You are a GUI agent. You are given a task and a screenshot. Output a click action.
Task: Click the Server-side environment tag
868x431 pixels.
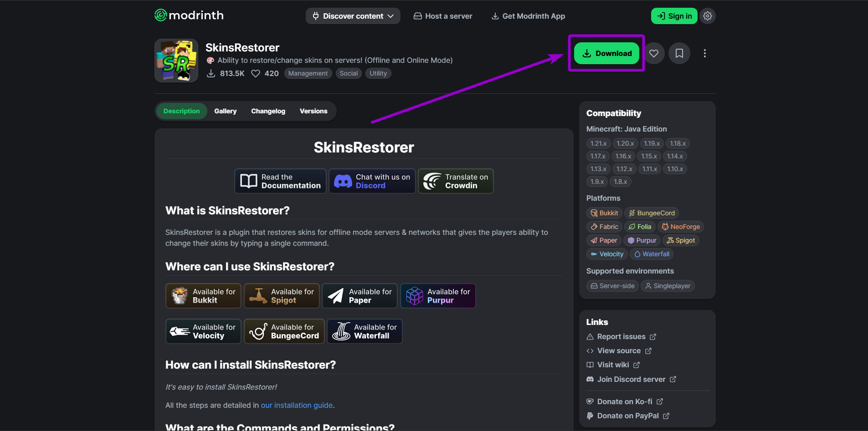coord(612,286)
